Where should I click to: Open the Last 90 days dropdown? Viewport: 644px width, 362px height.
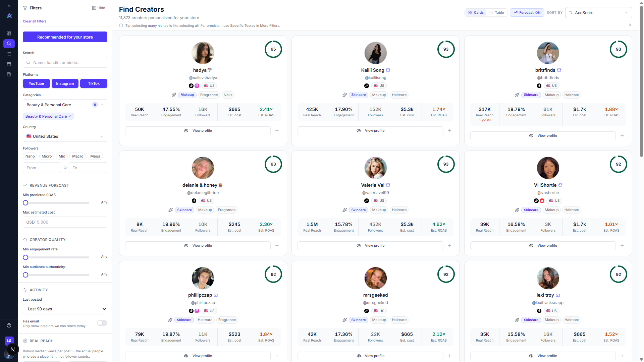pos(65,309)
